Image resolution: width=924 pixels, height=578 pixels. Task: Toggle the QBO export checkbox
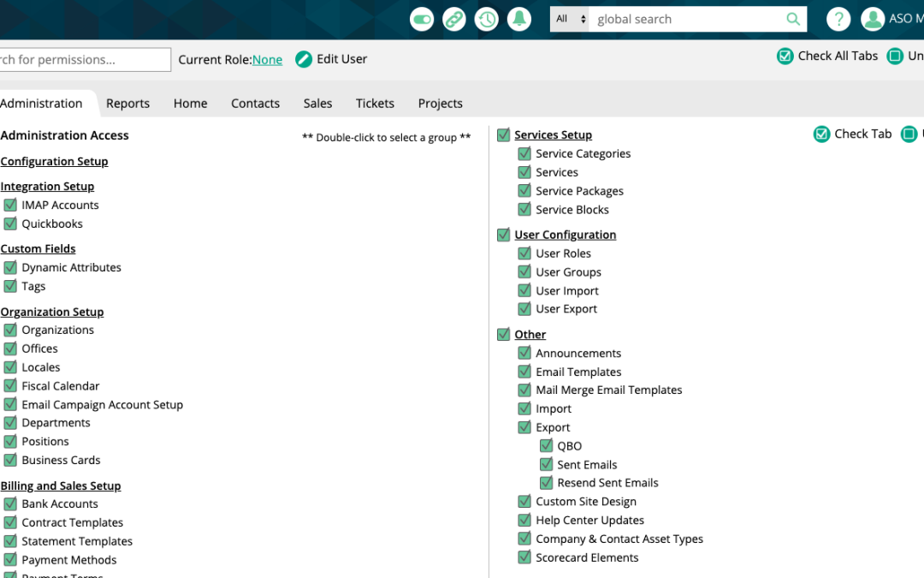coord(546,446)
